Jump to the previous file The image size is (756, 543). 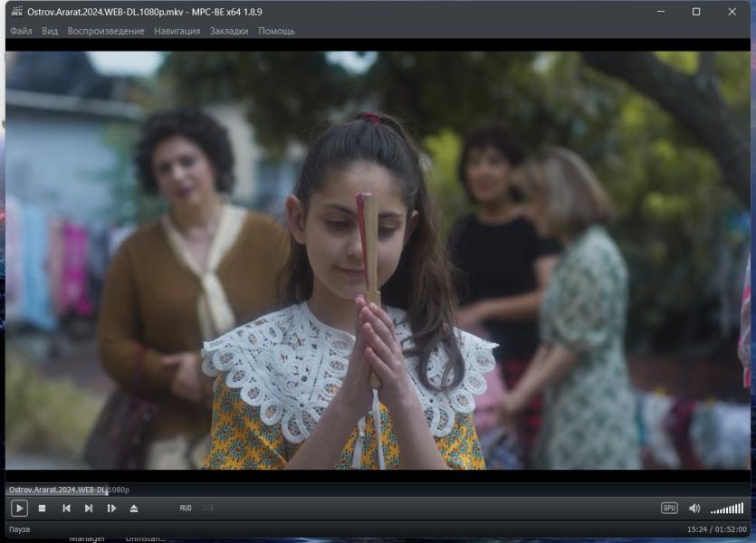click(66, 509)
